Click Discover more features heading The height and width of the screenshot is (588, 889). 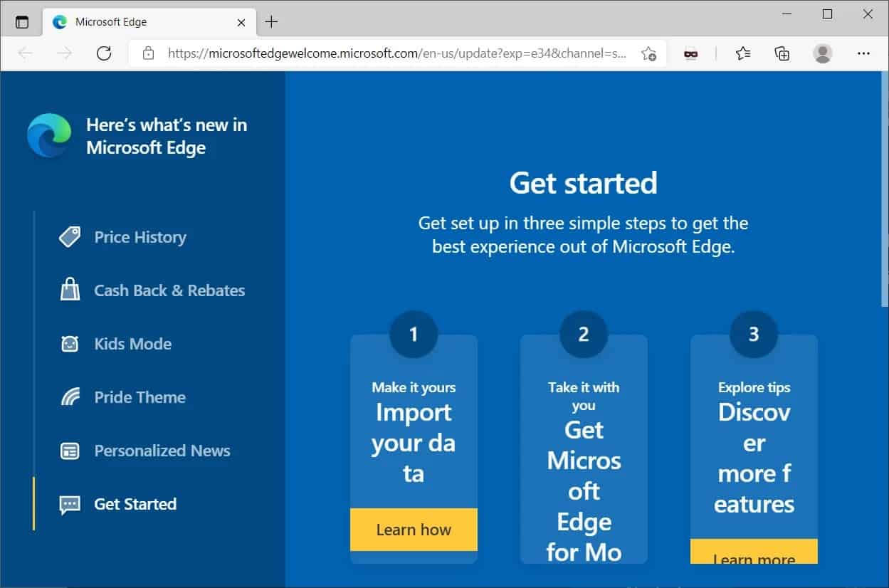click(754, 458)
